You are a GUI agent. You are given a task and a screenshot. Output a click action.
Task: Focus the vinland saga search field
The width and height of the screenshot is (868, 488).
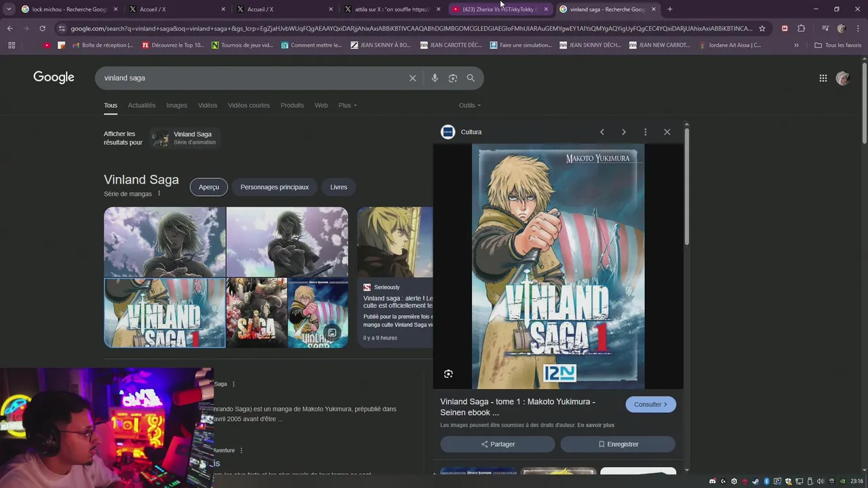pyautogui.click(x=251, y=78)
